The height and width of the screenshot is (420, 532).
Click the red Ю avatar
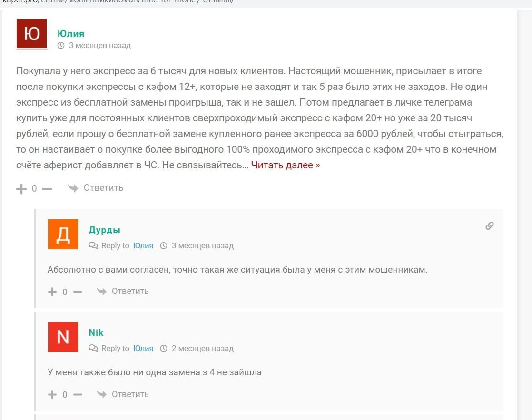31,34
